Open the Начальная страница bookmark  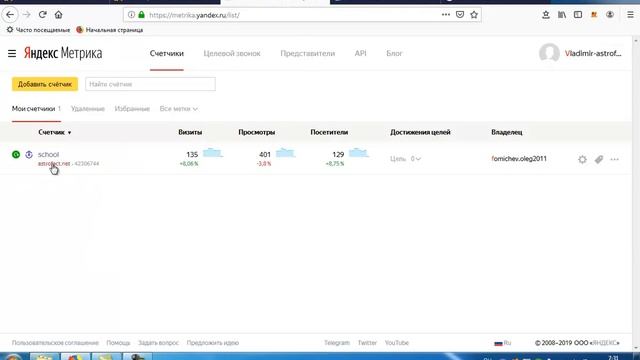click(110, 30)
